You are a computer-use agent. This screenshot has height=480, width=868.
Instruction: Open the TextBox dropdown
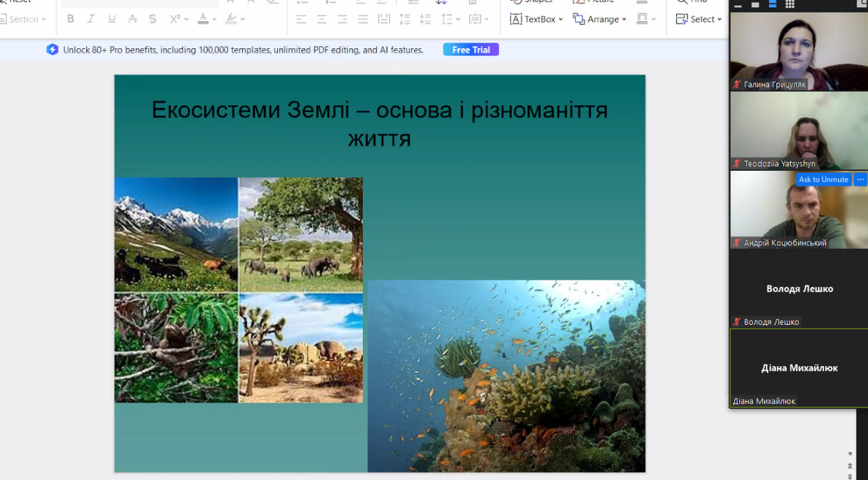tap(561, 20)
